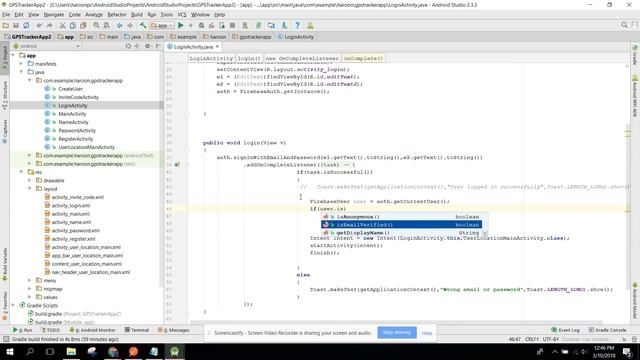Open Windows Start menu
Screen dimensions: 640x360
(9, 351)
